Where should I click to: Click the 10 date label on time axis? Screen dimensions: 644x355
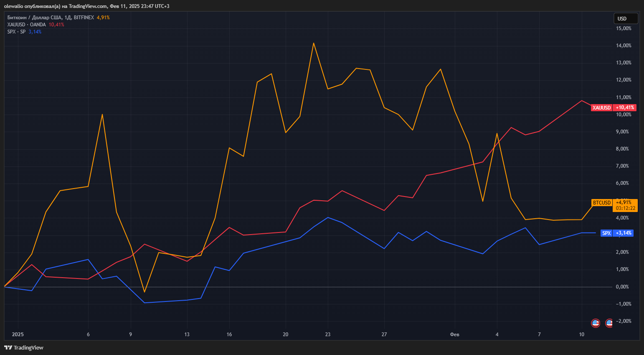coord(582,335)
